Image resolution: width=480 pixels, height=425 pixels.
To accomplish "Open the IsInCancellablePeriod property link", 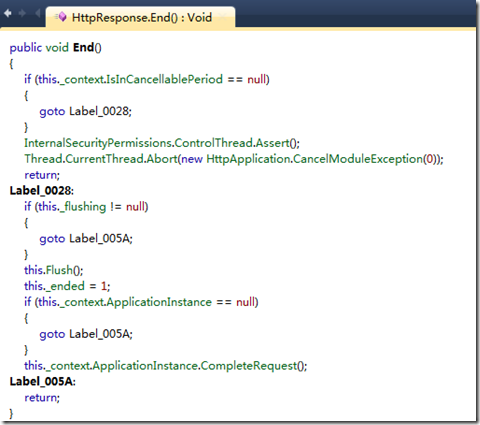I will 164,79.
